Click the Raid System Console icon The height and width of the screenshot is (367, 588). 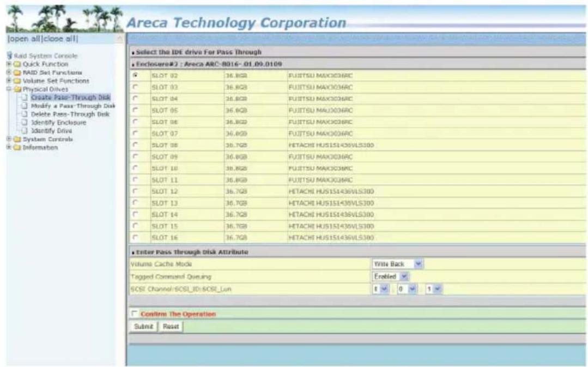coord(10,56)
